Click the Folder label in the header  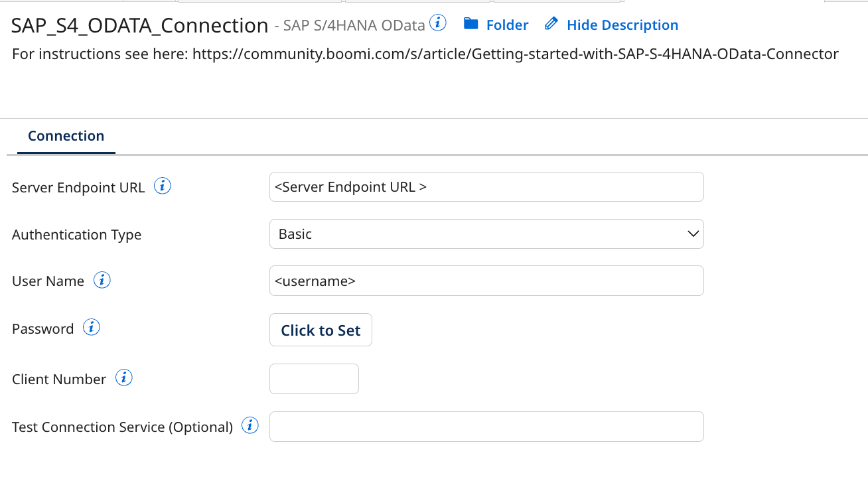pos(506,25)
